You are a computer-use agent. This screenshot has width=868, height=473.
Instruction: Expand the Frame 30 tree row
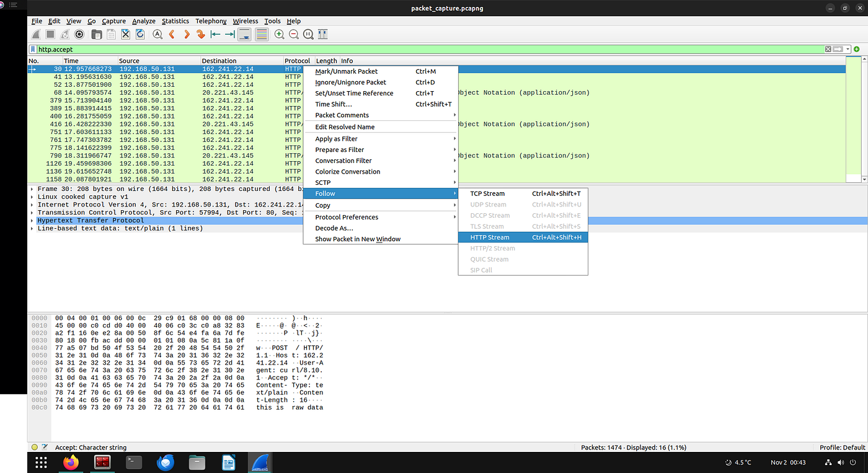(32, 189)
